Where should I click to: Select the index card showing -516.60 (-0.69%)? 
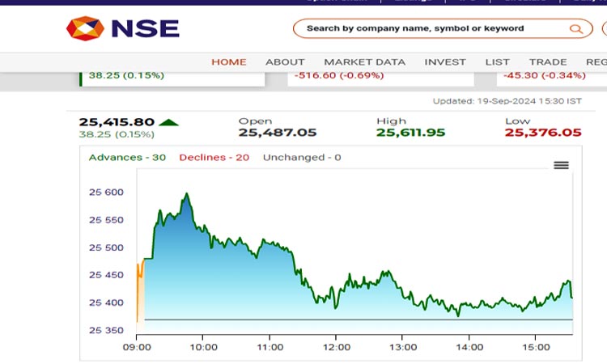pos(381,79)
